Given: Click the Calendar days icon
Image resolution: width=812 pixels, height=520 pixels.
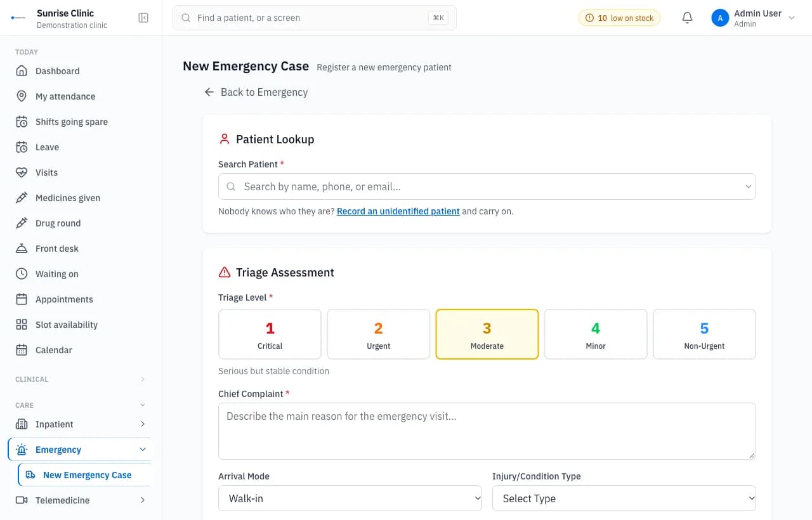Looking at the screenshot, I should pyautogui.click(x=22, y=350).
